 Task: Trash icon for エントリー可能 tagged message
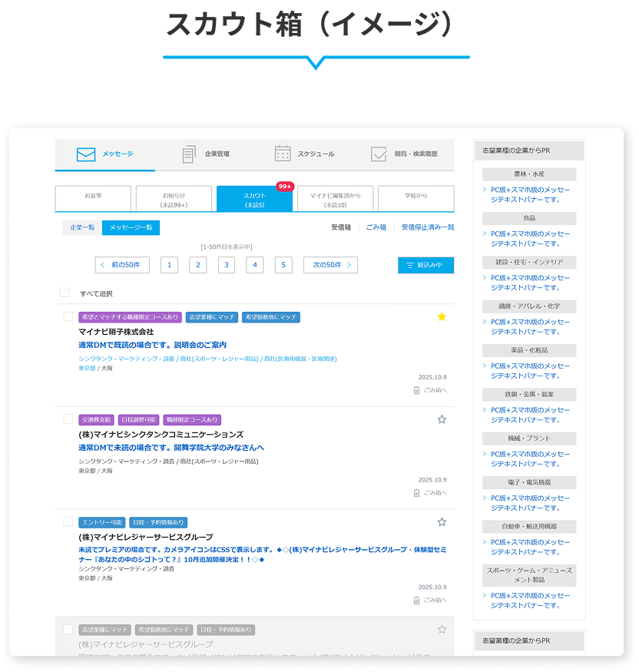pyautogui.click(x=416, y=600)
